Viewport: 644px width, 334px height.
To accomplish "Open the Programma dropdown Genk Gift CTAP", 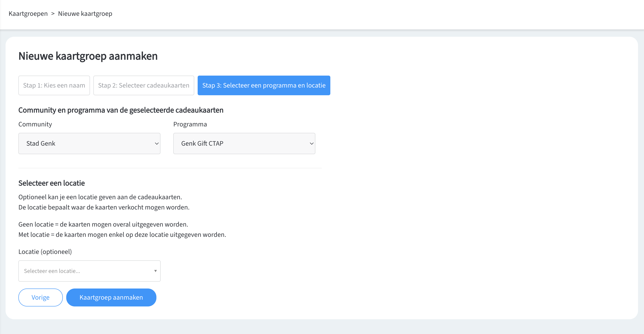I will 244,143.
